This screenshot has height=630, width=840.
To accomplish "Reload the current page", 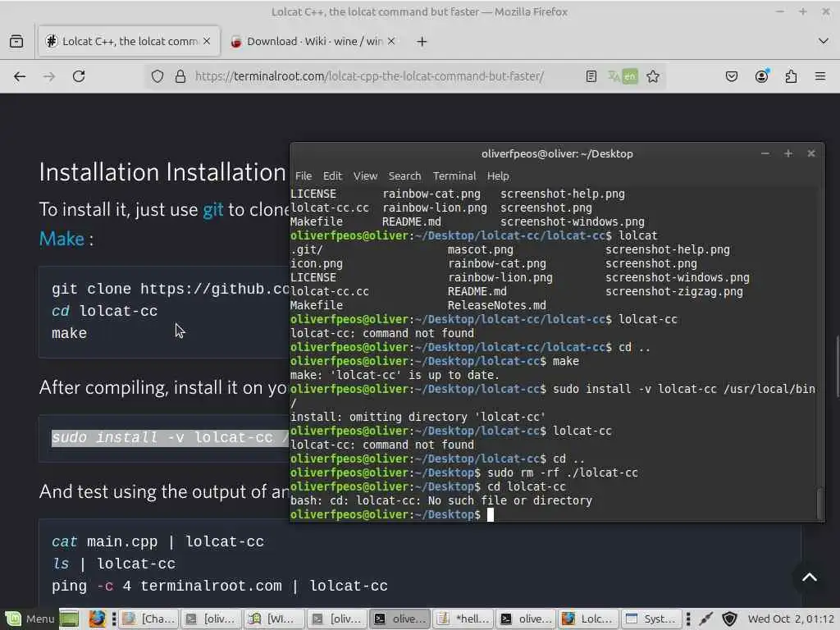I will click(x=79, y=76).
